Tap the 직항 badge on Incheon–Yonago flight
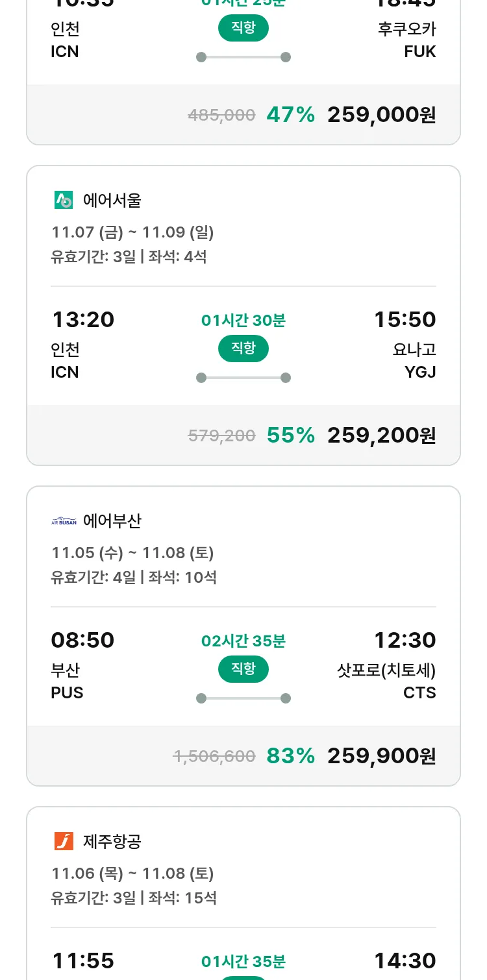 click(x=243, y=349)
